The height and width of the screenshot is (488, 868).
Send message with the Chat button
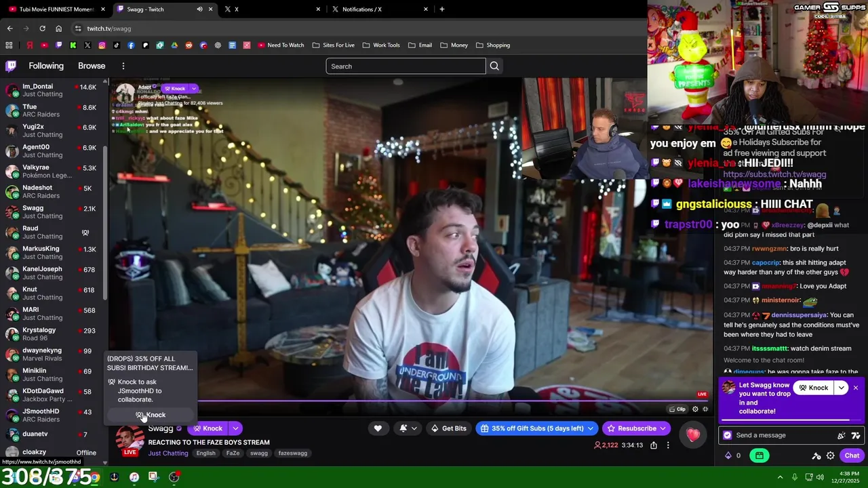pos(852,455)
